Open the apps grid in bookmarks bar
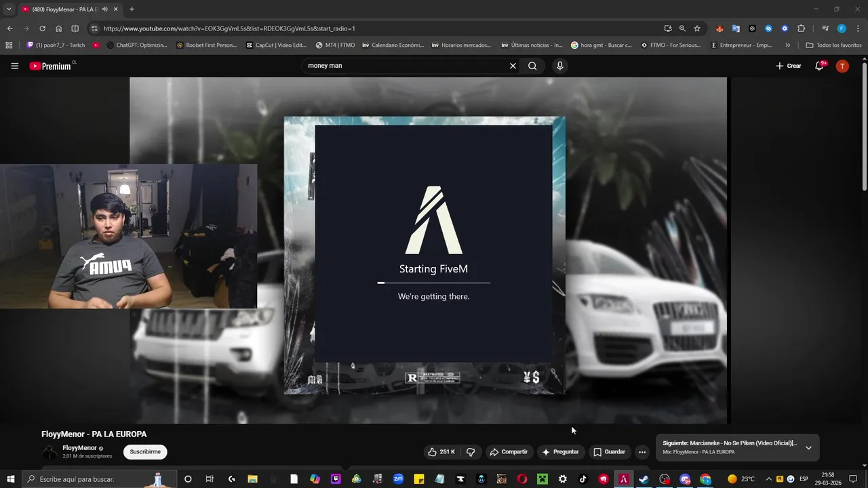868x488 pixels. pos(9,45)
